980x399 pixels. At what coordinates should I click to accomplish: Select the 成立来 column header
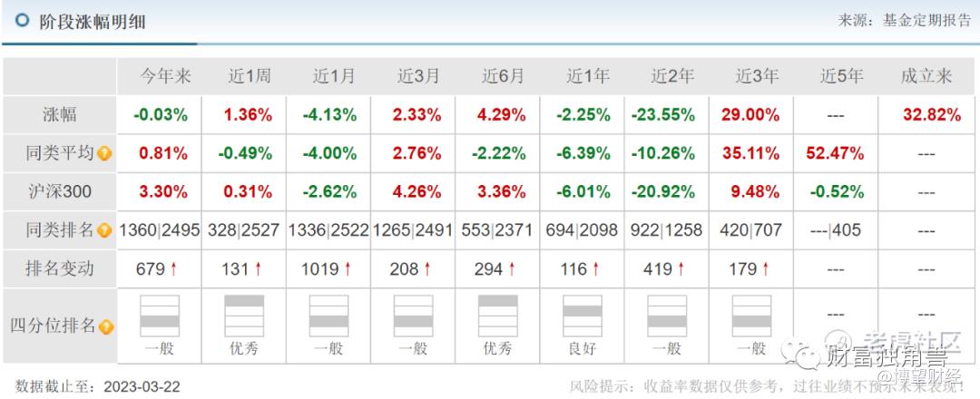[x=926, y=77]
